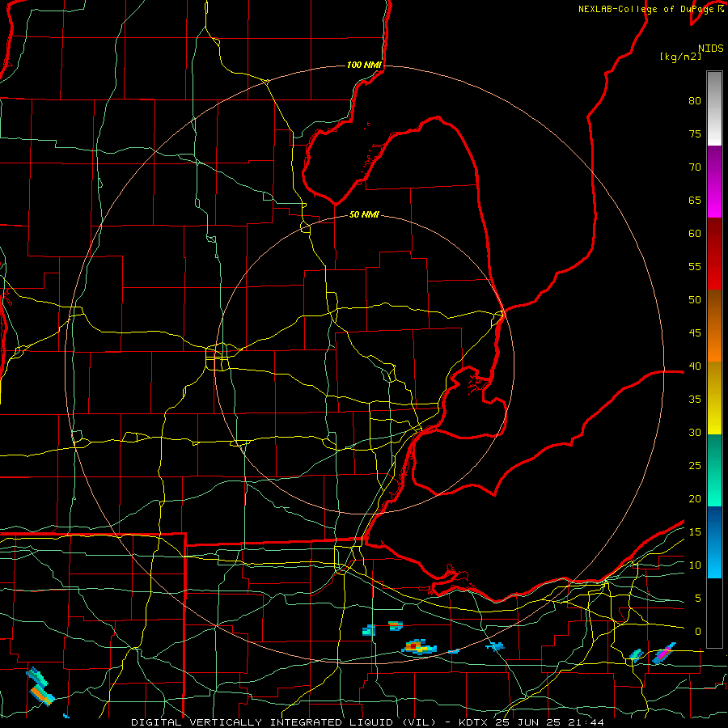Image resolution: width=728 pixels, height=728 pixels.
Task: Click the "60" value on the VIL scale
Action: [x=695, y=234]
